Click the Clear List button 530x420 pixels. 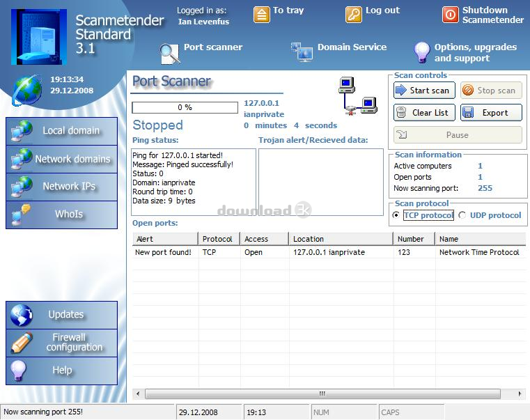(424, 113)
